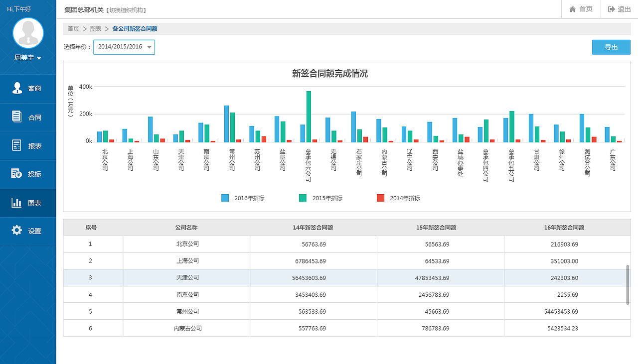This screenshot has width=638, height=364.
Task: Select the 天津公司 table row name
Action: point(187,277)
